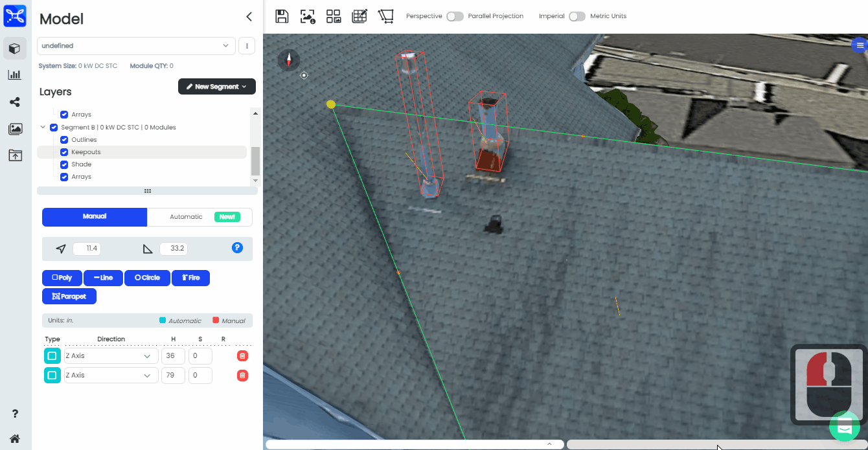Select the perspective frame toolbar tool
Image resolution: width=868 pixels, height=450 pixels.
(x=386, y=16)
